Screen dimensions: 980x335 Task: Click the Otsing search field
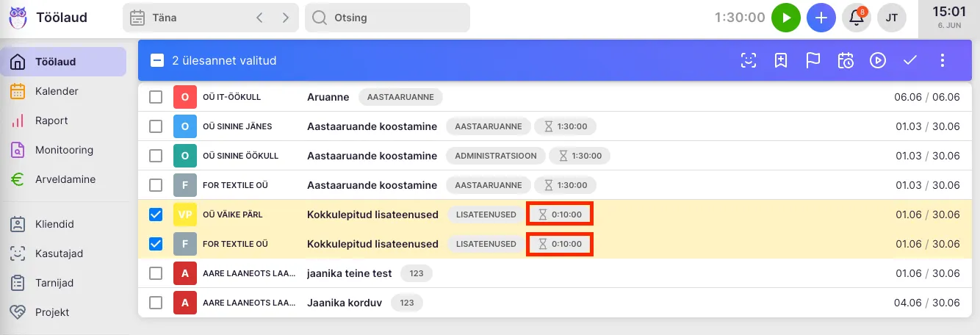pyautogui.click(x=387, y=18)
